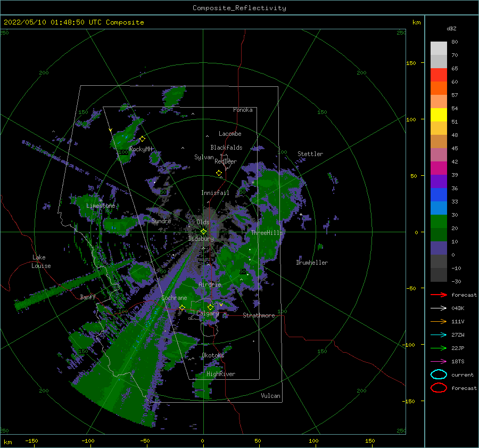Click the cyan 27ZW arrow icon
479x448 pixels.
pos(439,335)
